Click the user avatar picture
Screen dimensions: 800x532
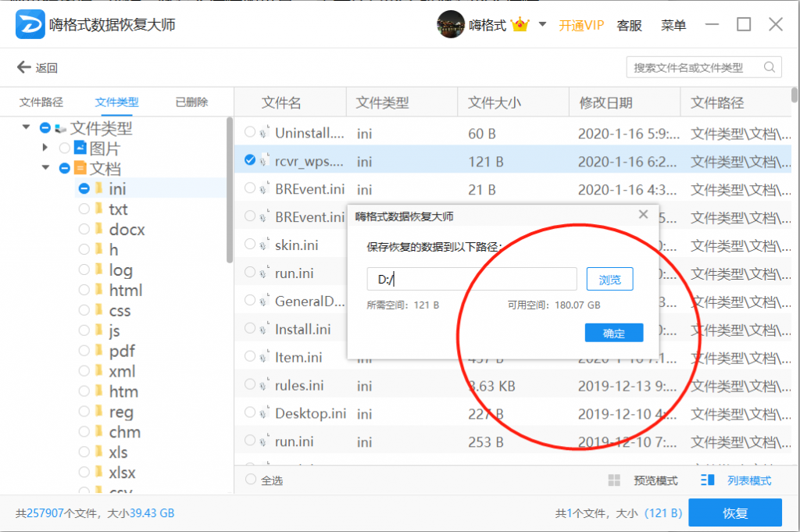tap(451, 24)
